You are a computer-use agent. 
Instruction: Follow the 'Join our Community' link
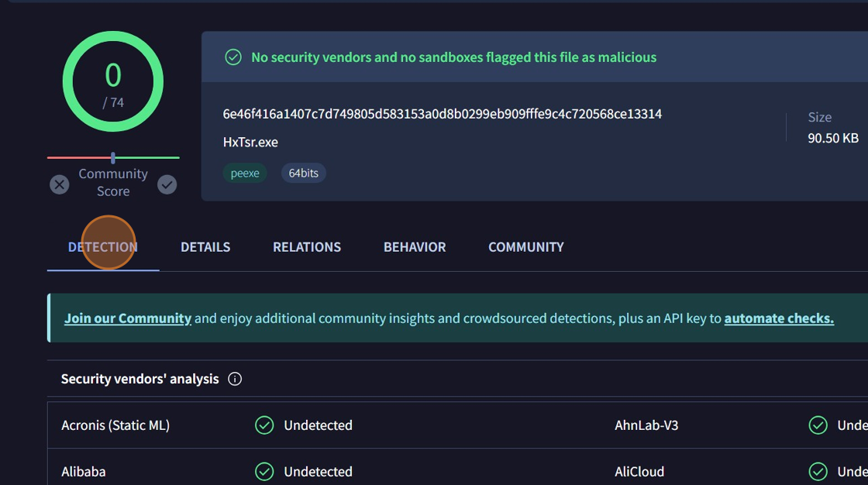(x=128, y=318)
